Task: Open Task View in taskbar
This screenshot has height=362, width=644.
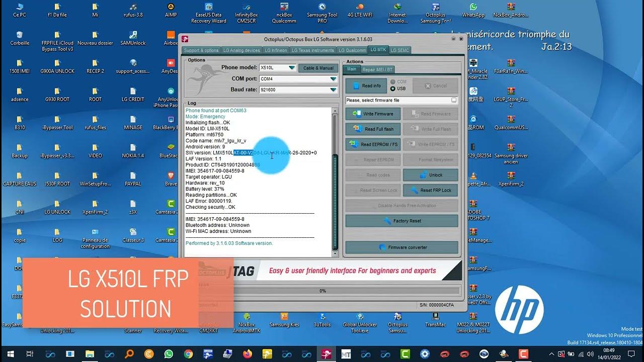Action: tap(30, 353)
